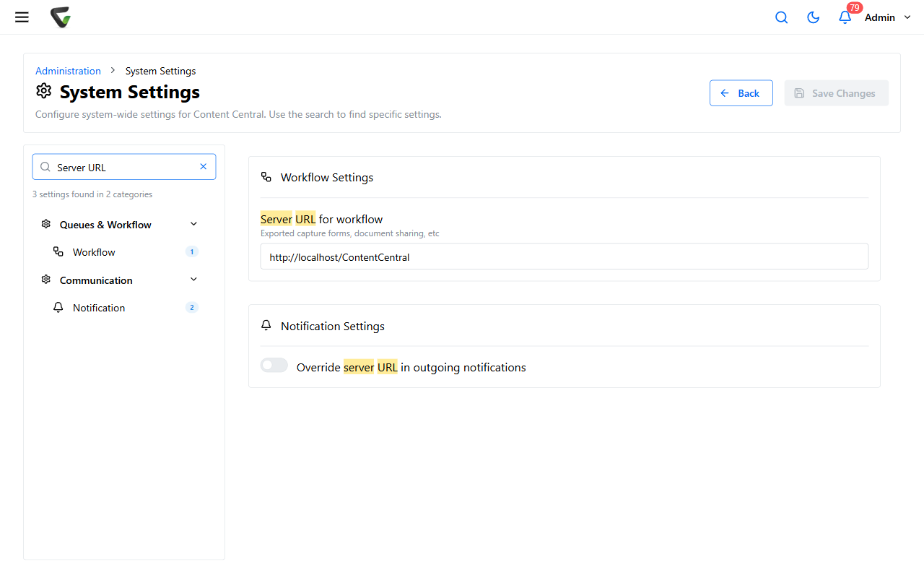This screenshot has width=924, height=578.
Task: Open the hamburger navigation menu
Action: click(22, 17)
